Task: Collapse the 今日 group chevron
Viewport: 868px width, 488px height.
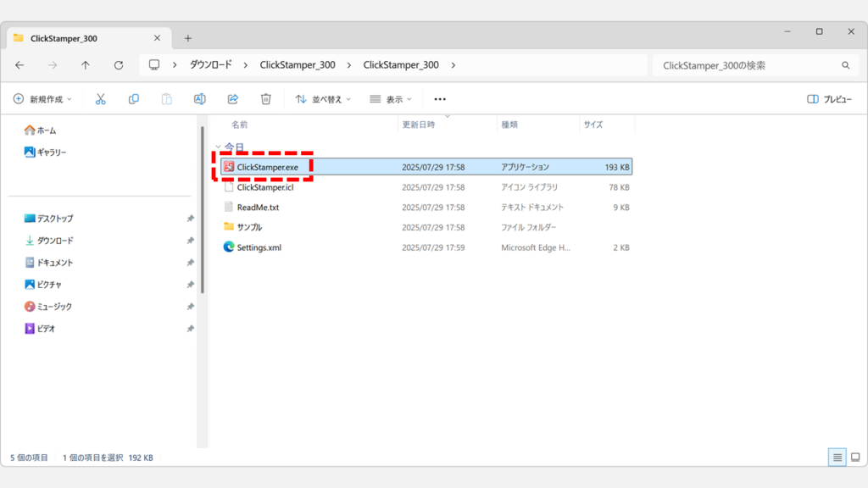Action: (x=218, y=147)
